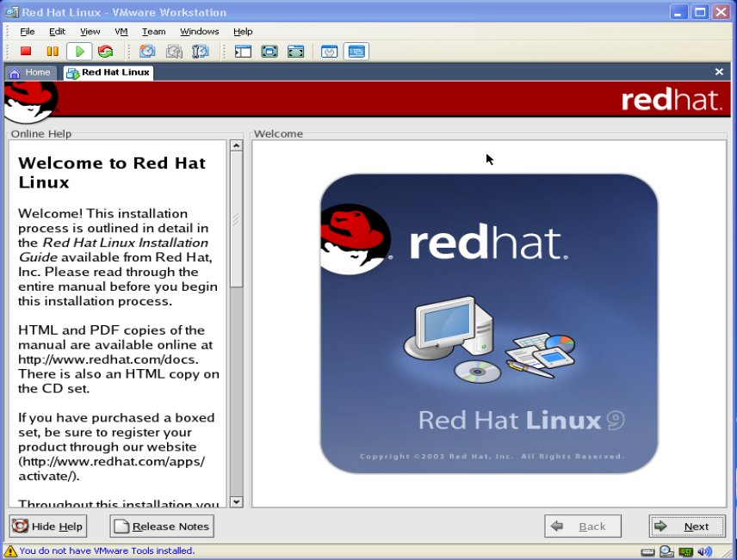This screenshot has height=560, width=737.
Task: Expand the Windows menu
Action: point(199,32)
